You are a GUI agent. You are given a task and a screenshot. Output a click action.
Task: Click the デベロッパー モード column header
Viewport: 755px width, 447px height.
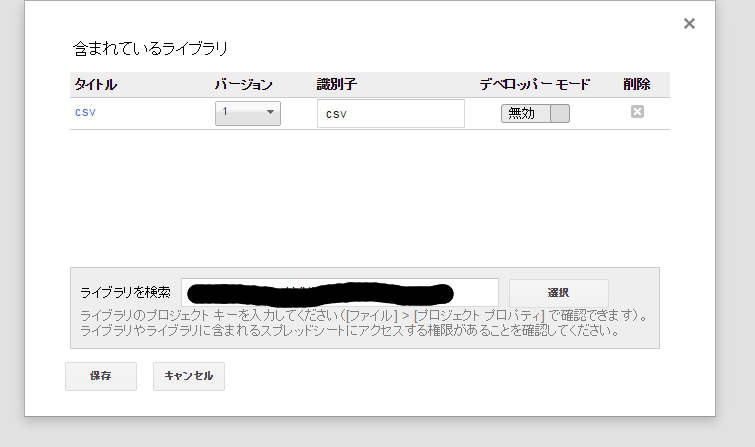[x=534, y=85]
